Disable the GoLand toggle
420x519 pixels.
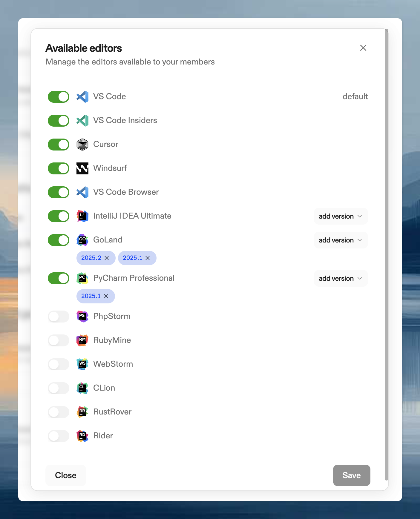click(x=59, y=240)
